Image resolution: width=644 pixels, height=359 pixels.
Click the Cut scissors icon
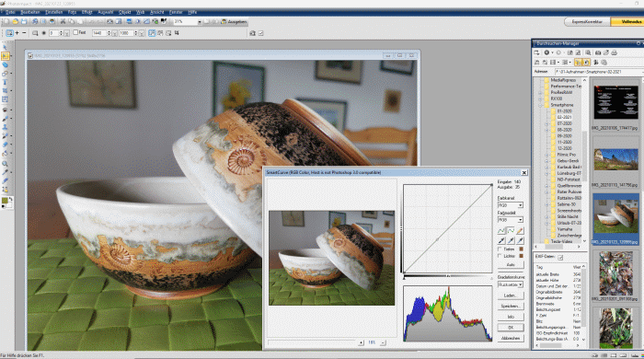(63, 21)
